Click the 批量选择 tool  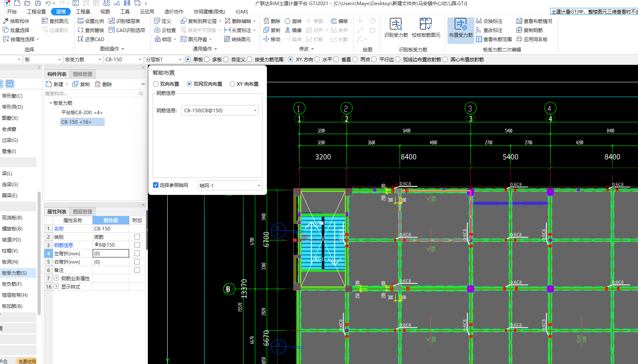[16, 30]
